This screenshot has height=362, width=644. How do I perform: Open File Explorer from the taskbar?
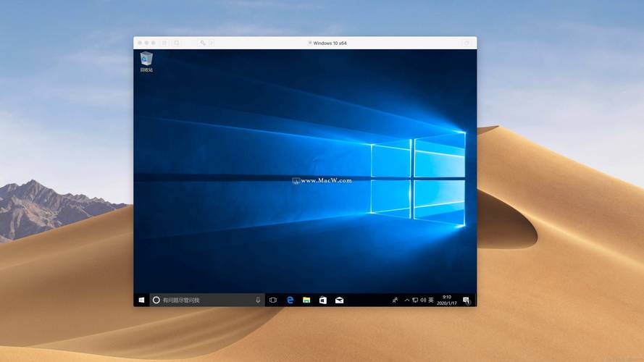coord(306,300)
